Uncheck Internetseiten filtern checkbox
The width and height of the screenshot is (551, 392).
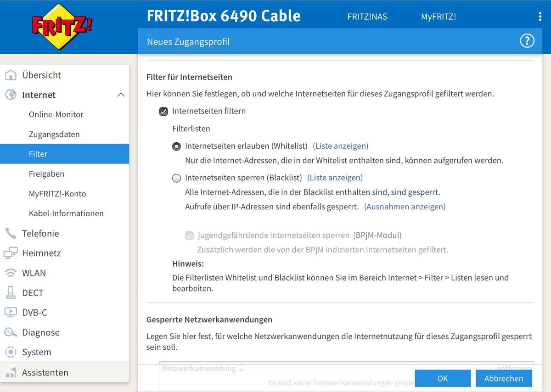(x=163, y=111)
